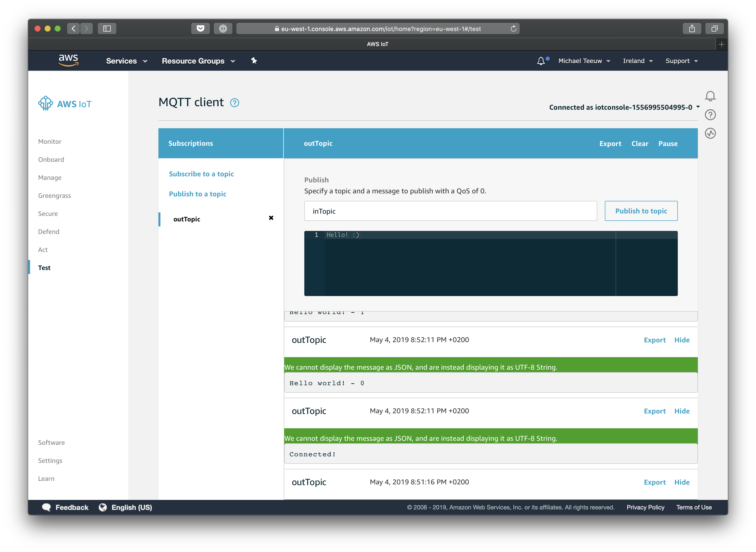Click the pin shortcut icon in navbar
Screen dimensions: 756x552
(254, 61)
